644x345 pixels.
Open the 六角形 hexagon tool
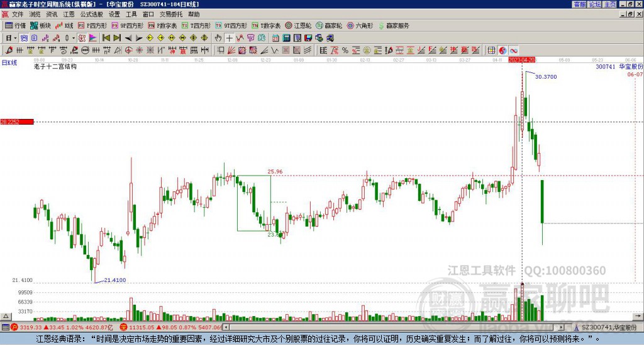click(x=360, y=25)
